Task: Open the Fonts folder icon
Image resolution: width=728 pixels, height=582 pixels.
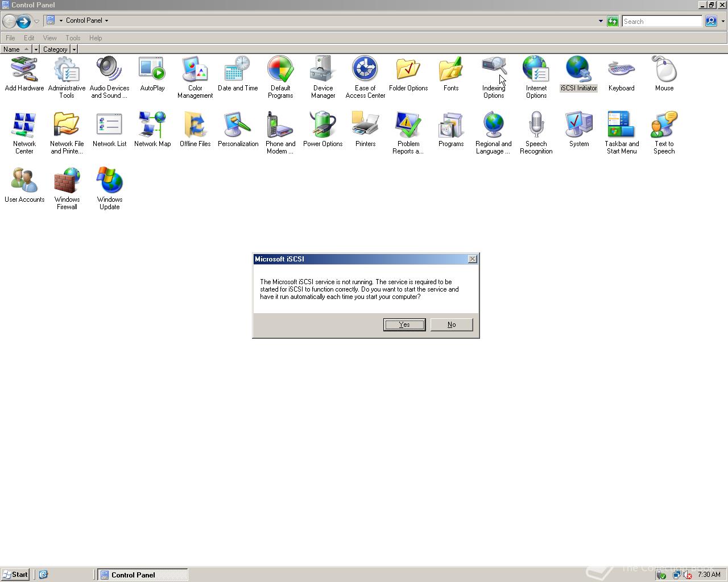Action: click(451, 74)
